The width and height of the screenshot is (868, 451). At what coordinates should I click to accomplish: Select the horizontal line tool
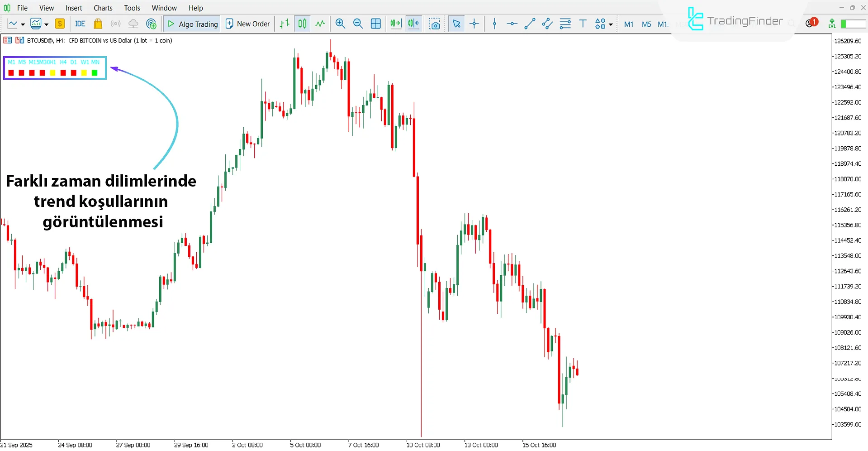(x=512, y=24)
